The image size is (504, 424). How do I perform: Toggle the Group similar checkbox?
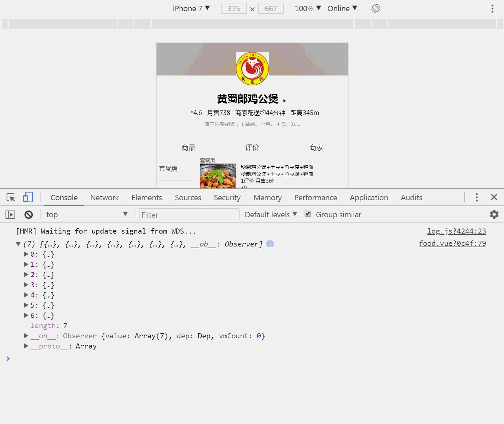click(308, 214)
